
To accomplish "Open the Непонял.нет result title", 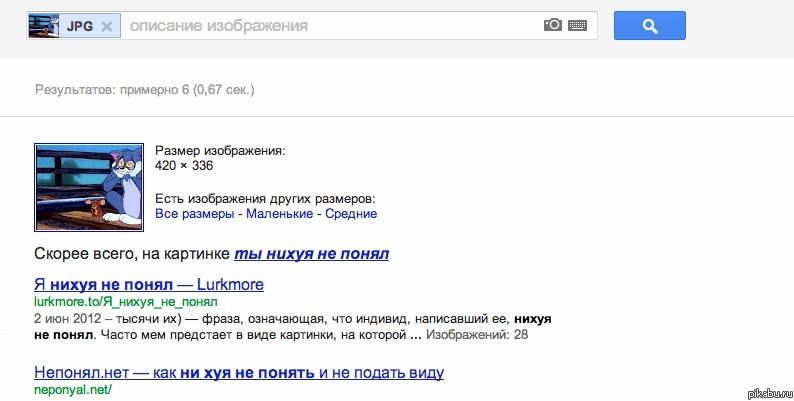I will point(239,373).
